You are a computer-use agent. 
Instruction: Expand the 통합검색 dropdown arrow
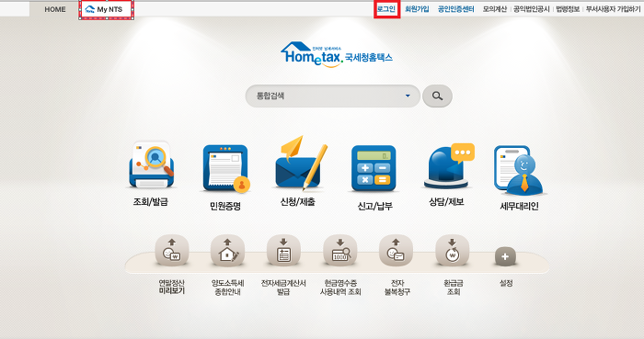tap(408, 96)
